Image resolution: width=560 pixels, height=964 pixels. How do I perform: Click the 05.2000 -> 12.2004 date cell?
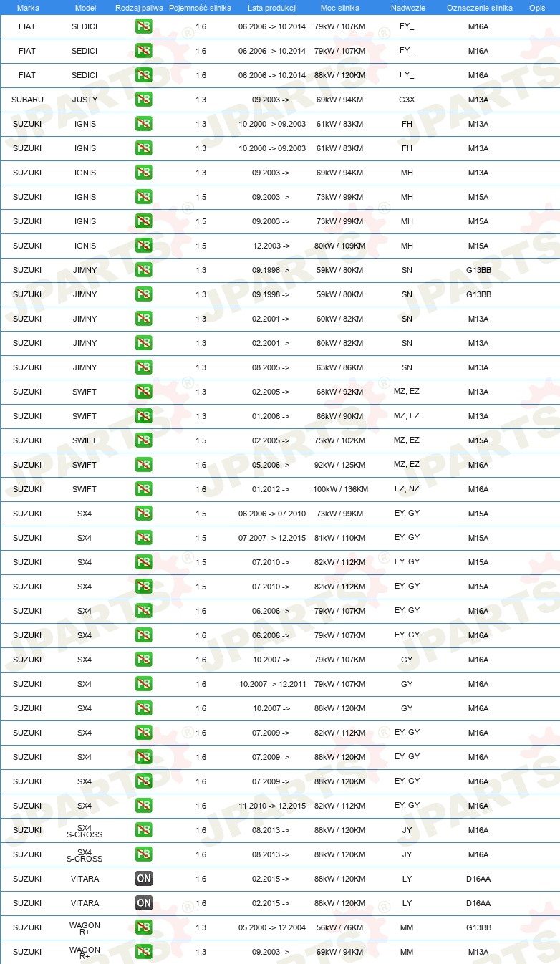(272, 927)
